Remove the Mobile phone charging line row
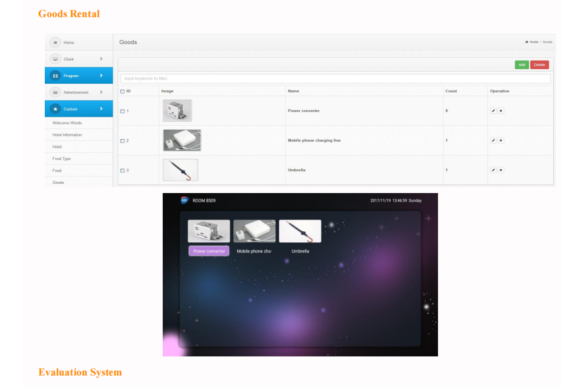Image resolution: width=577 pixels, height=392 pixels. (x=501, y=140)
